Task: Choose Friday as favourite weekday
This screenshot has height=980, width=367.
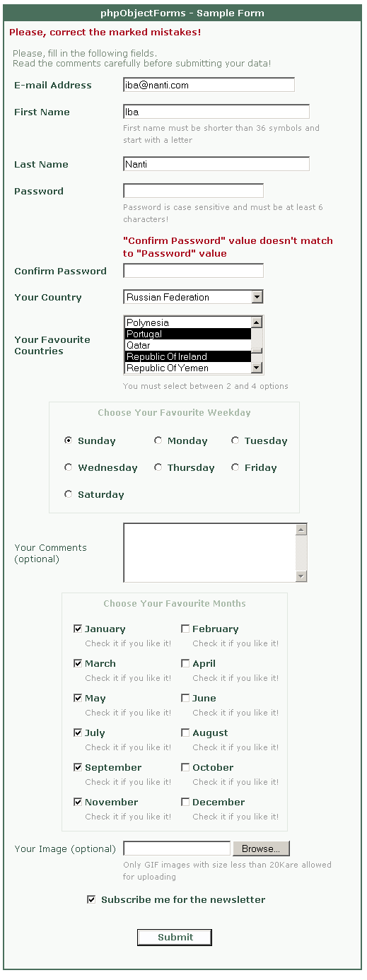Action: point(235,467)
